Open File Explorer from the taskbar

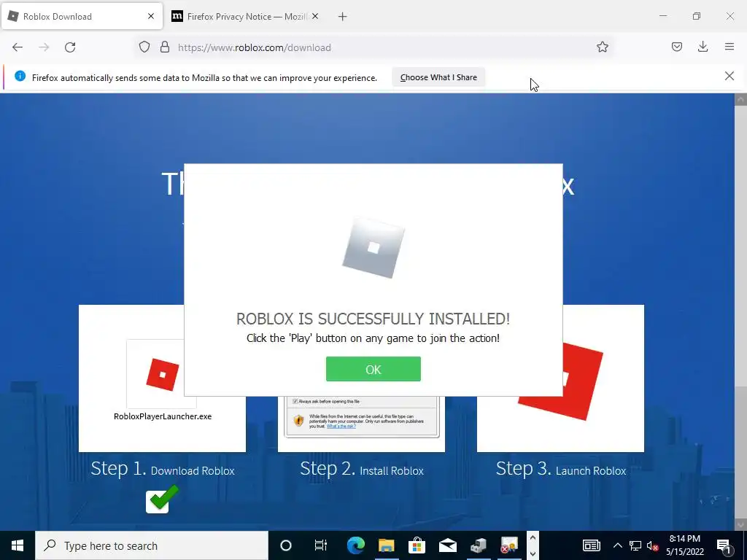pos(387,545)
